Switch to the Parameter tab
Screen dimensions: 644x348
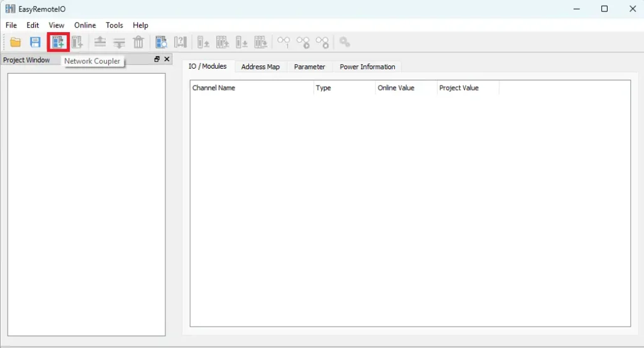[309, 67]
